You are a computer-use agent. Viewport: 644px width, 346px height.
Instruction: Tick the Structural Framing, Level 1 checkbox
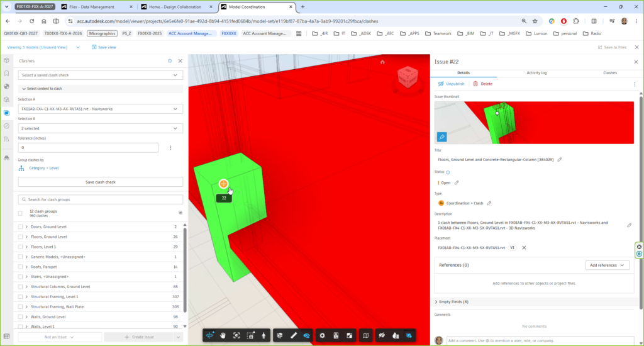point(20,297)
